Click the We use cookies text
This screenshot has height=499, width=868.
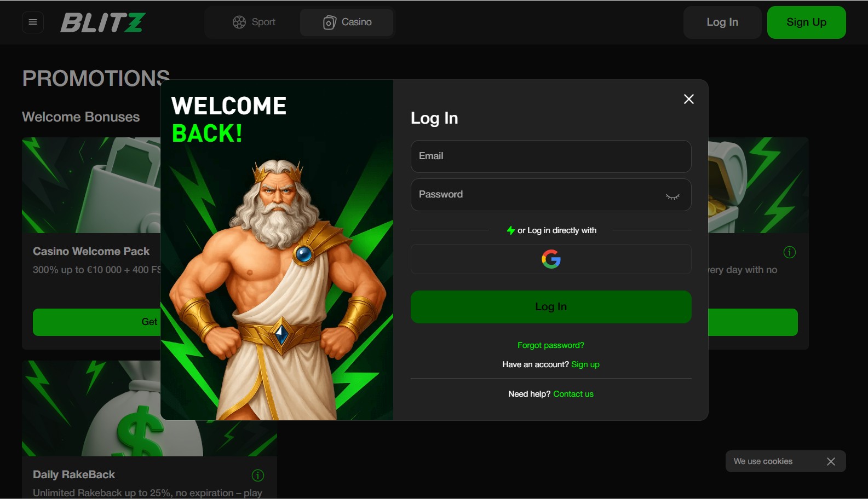click(763, 461)
